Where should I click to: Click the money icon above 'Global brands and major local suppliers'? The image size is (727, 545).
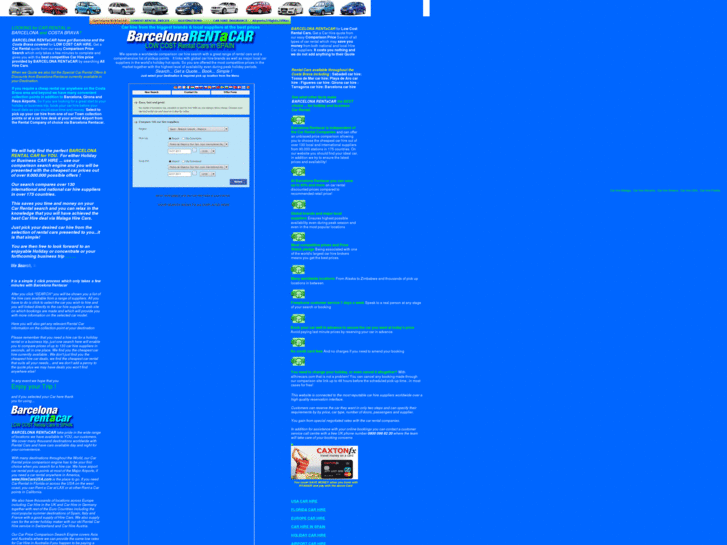298,205
